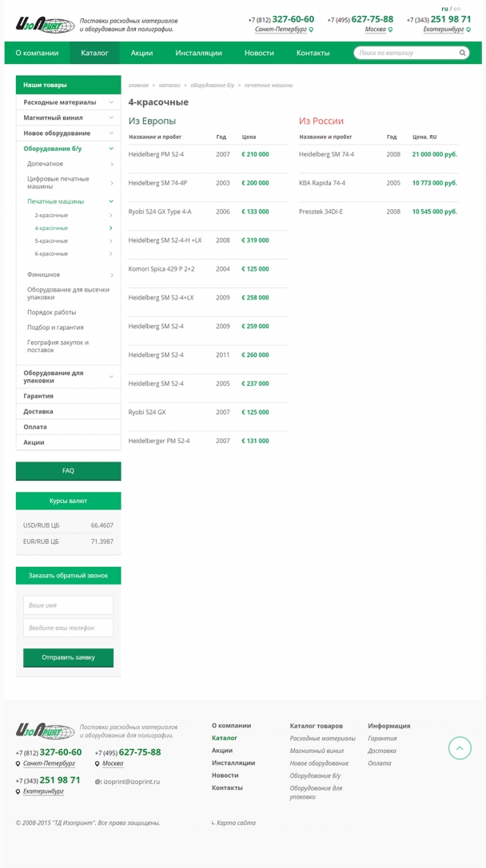This screenshot has width=486, height=868.
Task: Click the Ваше имя input field
Action: (x=68, y=605)
